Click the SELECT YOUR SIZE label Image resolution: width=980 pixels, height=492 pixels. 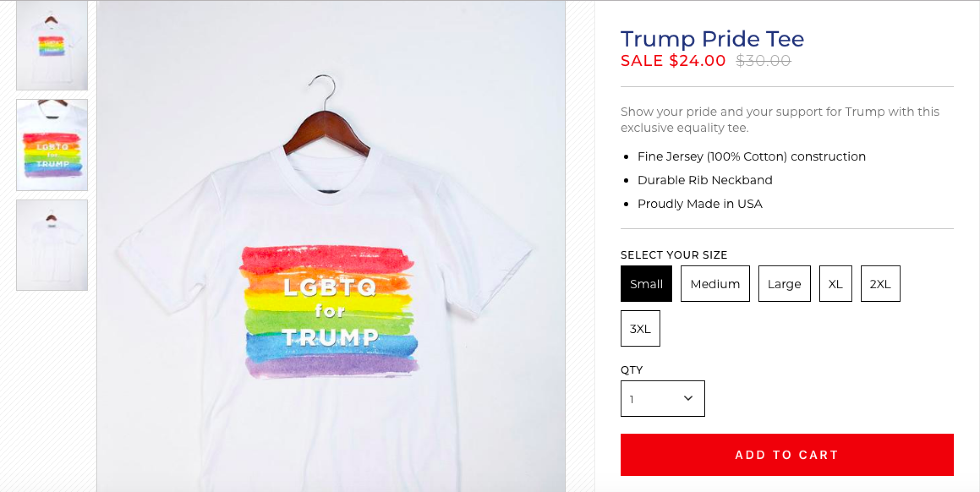pos(674,255)
